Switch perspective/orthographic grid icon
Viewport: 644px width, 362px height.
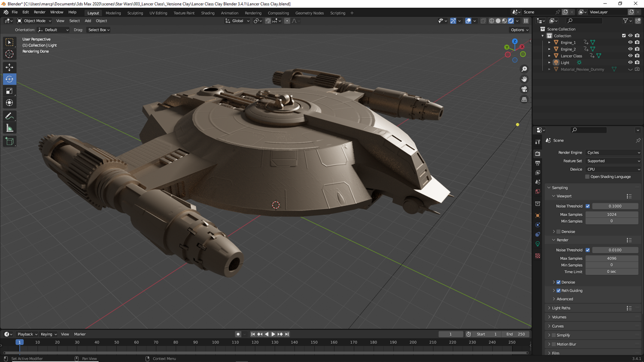[x=524, y=100]
